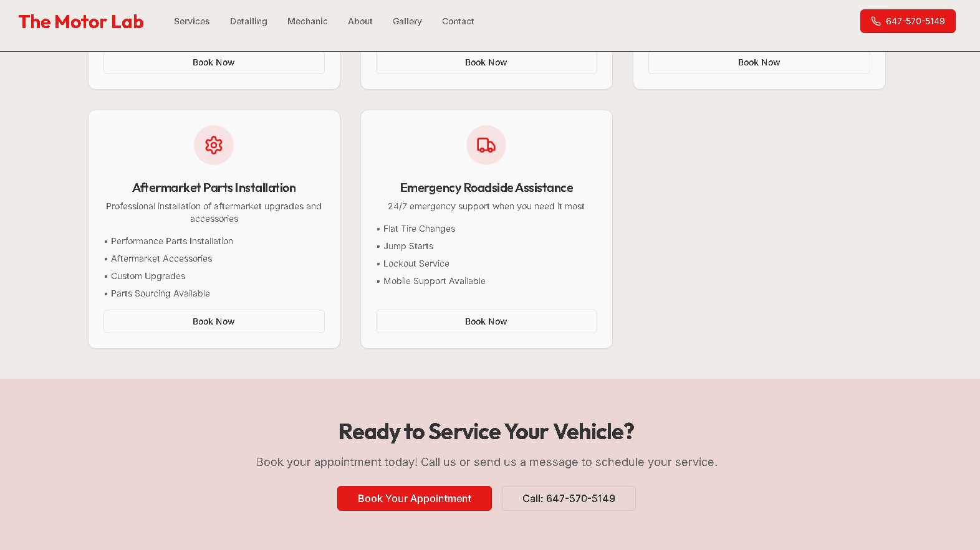
Task: Click the red Book Your Appointment button
Action: (x=415, y=498)
